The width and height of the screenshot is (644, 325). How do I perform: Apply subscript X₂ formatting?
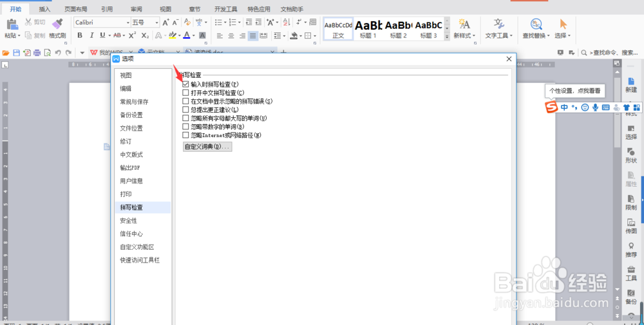point(145,35)
